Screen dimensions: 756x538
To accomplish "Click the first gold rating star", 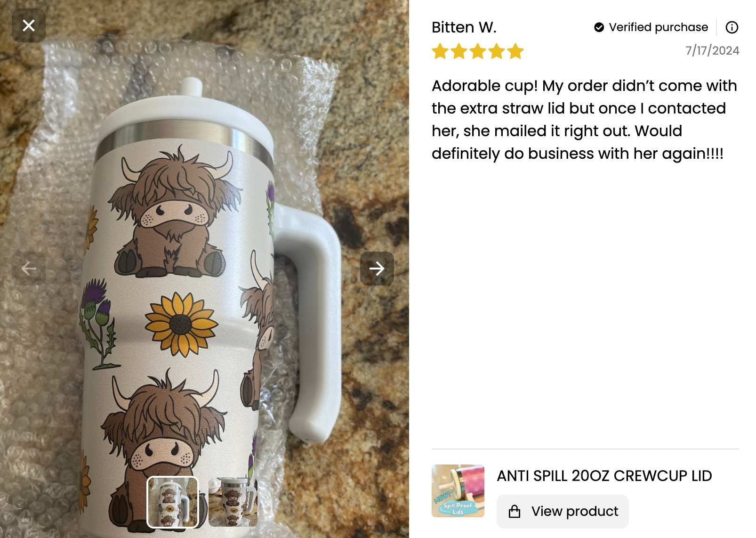I will pos(440,51).
